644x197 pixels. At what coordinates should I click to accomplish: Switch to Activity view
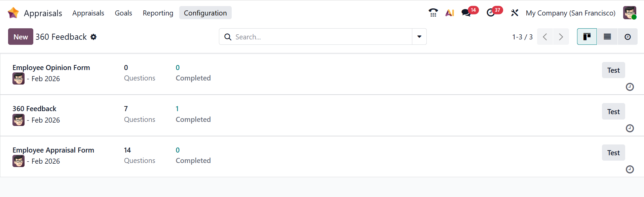tap(628, 37)
